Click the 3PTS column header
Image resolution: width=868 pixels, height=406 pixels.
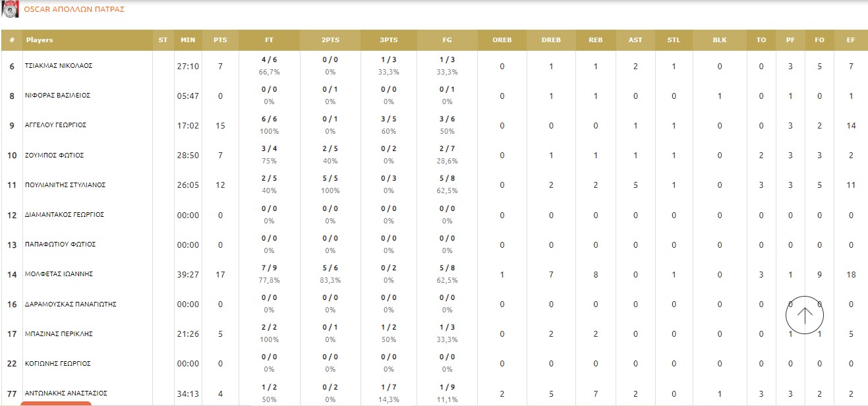point(389,40)
